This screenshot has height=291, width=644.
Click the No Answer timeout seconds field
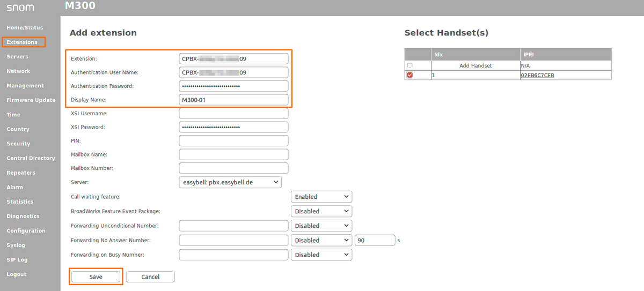point(375,241)
